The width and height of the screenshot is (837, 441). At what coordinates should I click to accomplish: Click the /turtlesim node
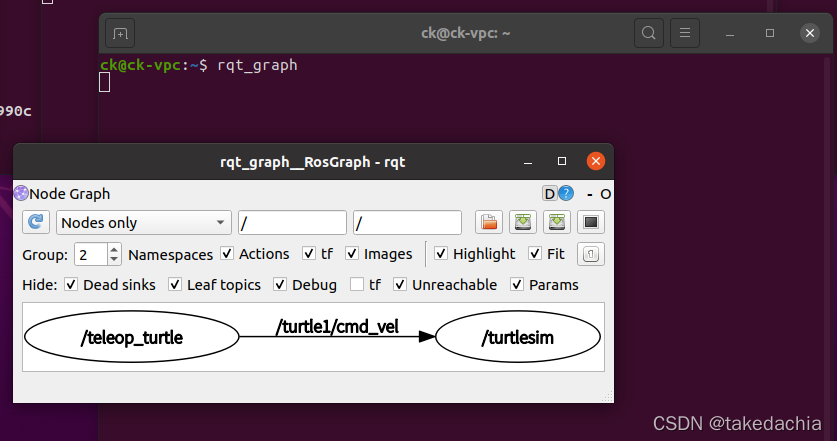pos(517,338)
